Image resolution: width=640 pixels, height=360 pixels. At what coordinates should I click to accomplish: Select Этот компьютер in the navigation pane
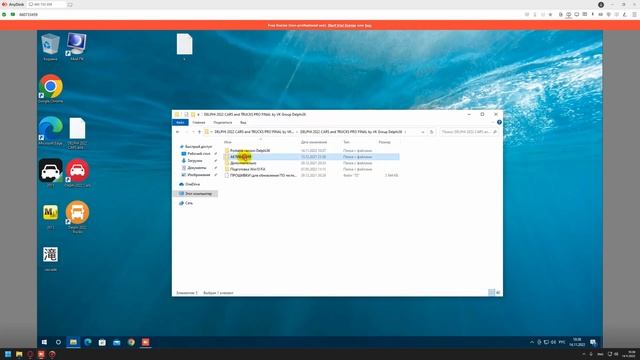pos(196,193)
